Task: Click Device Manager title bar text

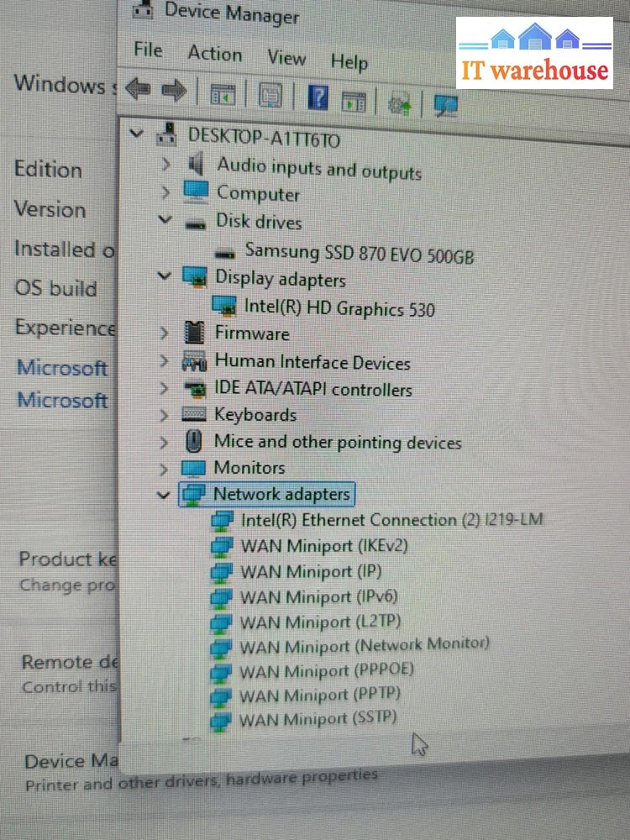Action: pos(232,13)
